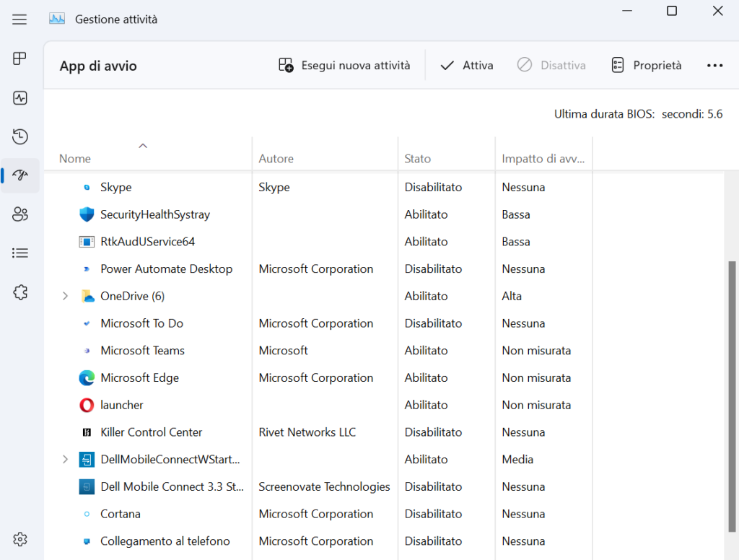Image resolution: width=739 pixels, height=560 pixels.
Task: Sort by the Nome column header
Action: coord(75,159)
